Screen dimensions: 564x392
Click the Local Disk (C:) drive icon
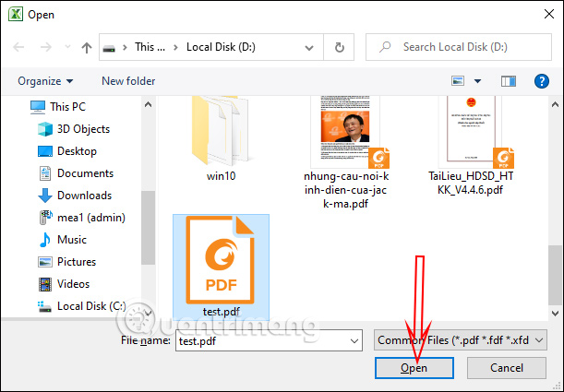[x=45, y=307]
